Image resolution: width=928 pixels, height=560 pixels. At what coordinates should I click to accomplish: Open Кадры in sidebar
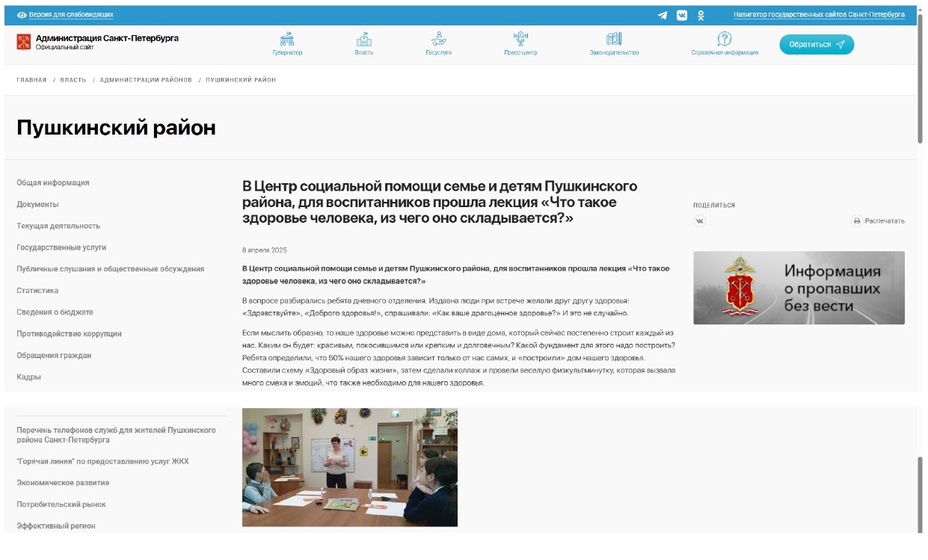tap(28, 378)
